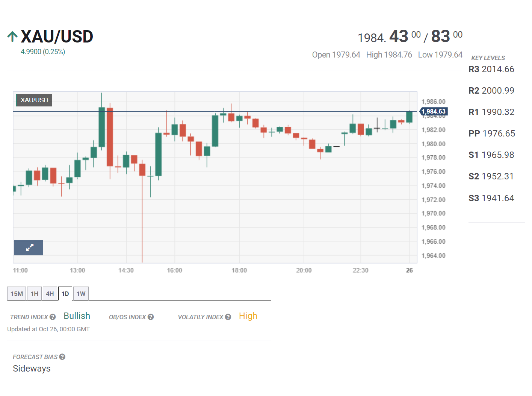
Task: Click the High volatility value
Action: click(x=248, y=316)
